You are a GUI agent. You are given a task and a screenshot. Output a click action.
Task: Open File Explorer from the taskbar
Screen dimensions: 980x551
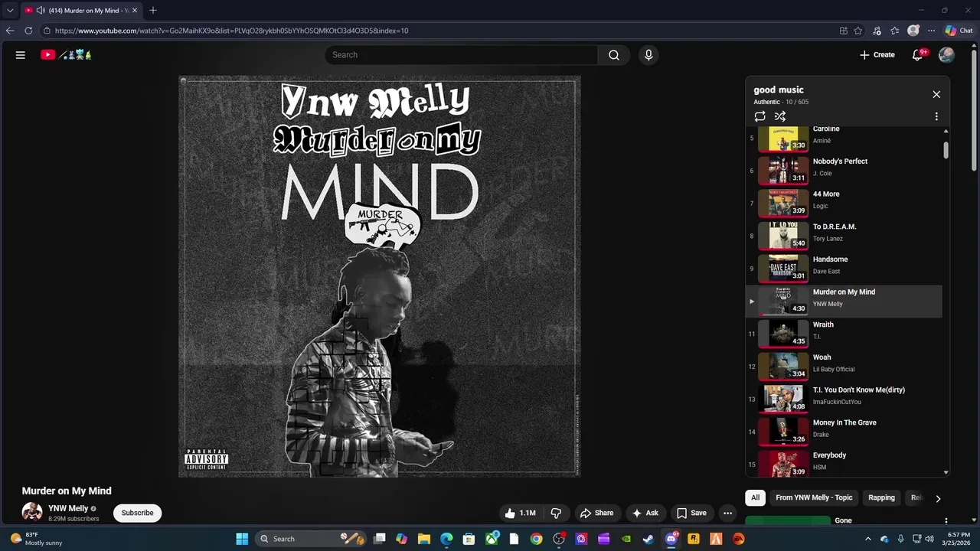pyautogui.click(x=424, y=539)
